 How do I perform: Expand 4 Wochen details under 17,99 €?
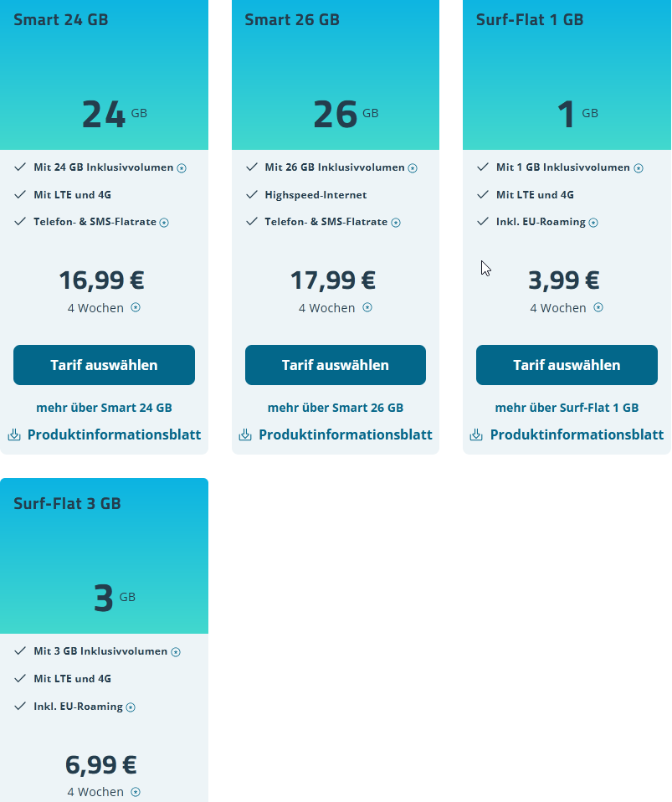pos(367,307)
